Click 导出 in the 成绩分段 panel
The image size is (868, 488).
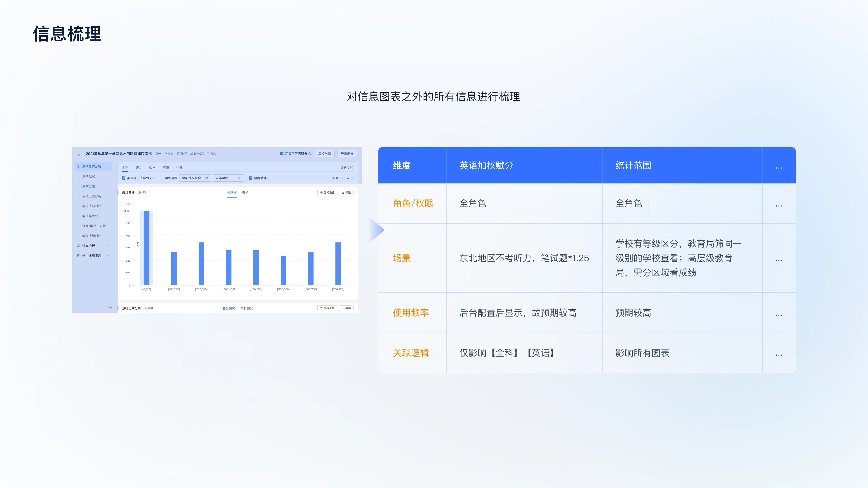click(346, 192)
